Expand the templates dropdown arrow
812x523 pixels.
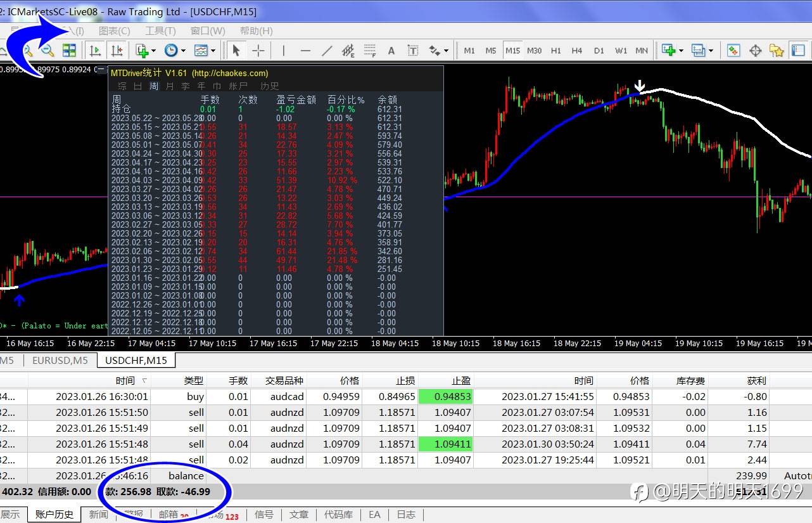213,51
